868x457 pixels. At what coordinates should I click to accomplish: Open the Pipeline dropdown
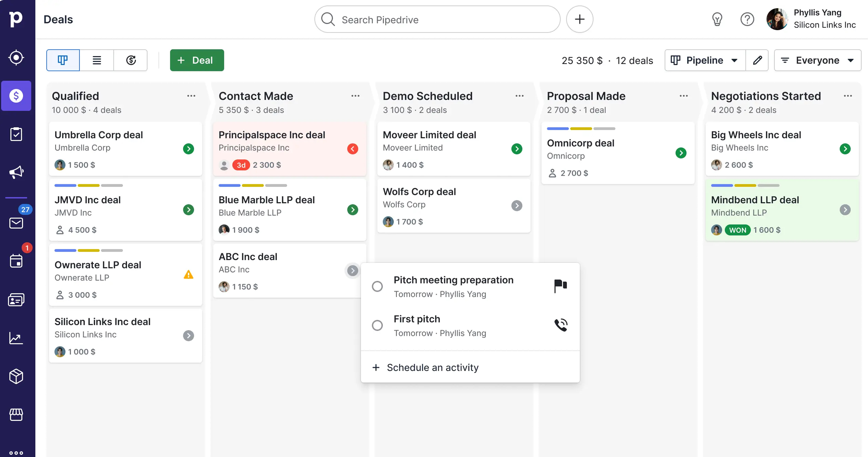705,60
